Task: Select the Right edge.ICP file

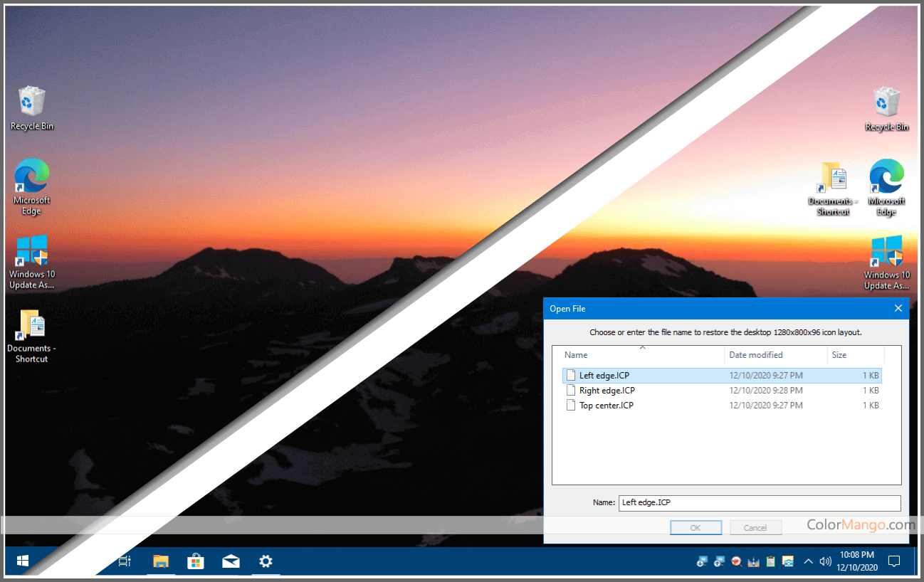Action: [607, 391]
